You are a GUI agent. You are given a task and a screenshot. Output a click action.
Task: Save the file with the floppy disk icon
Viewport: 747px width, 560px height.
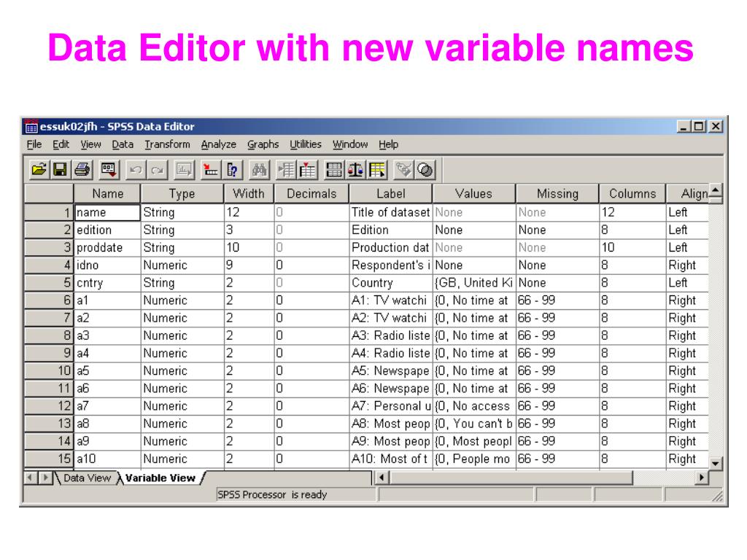[x=60, y=169]
